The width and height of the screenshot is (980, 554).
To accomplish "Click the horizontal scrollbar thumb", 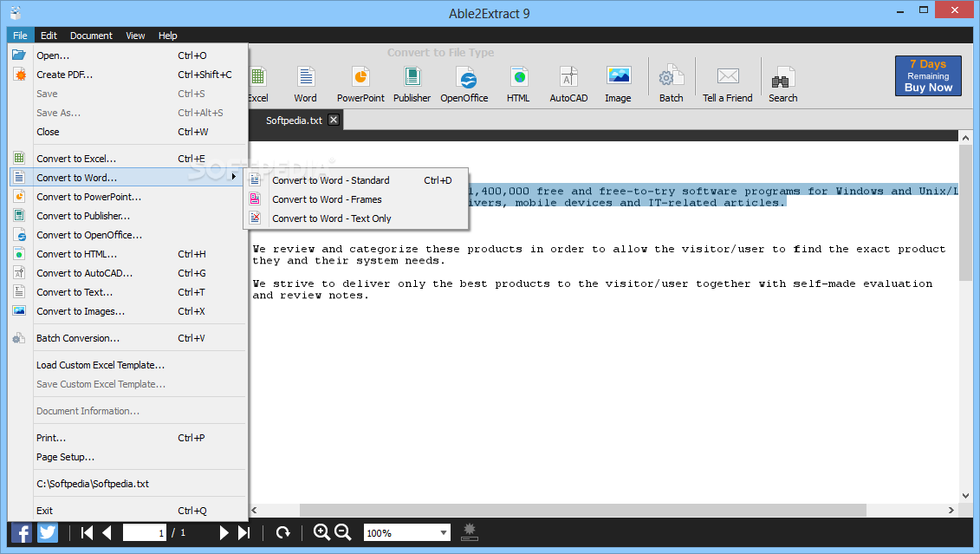I will pos(582,511).
